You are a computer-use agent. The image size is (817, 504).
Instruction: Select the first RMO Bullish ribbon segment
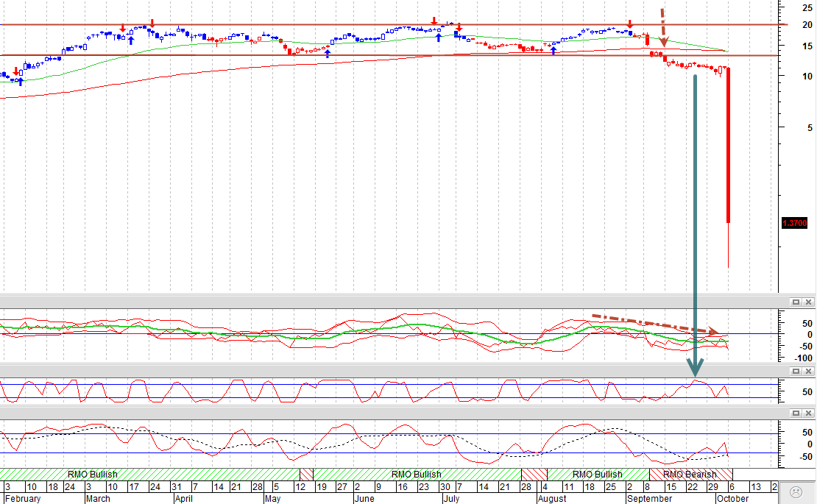tap(150, 475)
